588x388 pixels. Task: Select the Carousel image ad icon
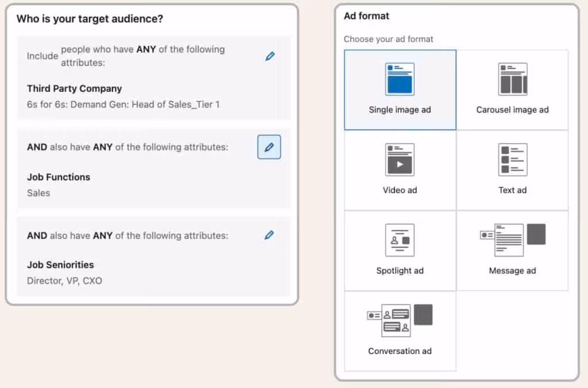513,79
